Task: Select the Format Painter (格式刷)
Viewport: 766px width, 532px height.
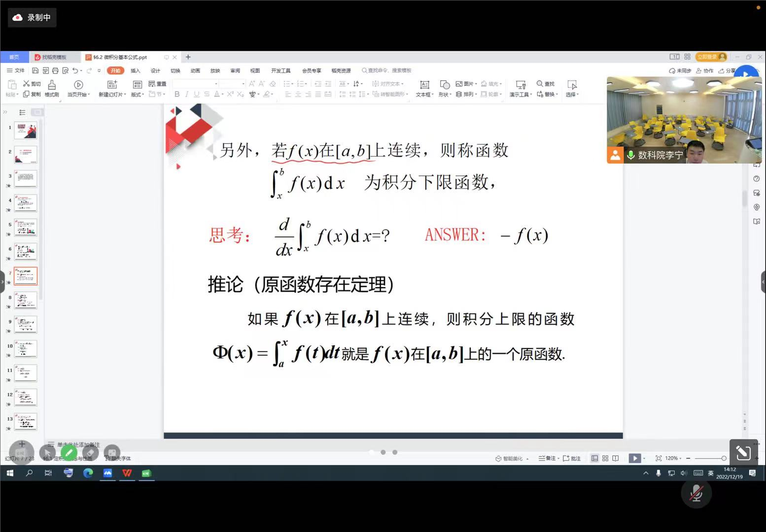Action: click(x=52, y=89)
